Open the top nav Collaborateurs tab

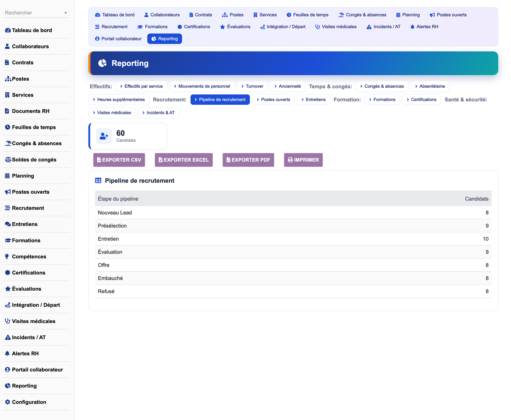pos(162,15)
